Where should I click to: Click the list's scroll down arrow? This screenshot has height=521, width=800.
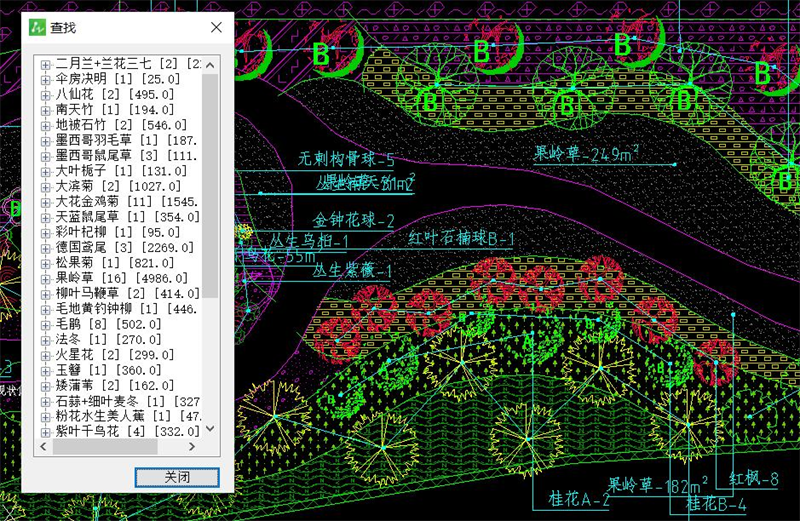(210, 429)
